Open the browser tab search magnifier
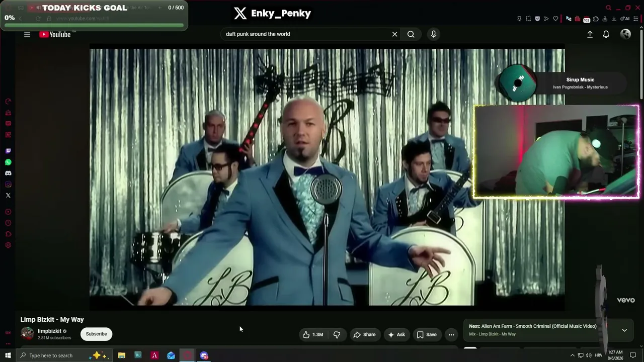Screen dimensions: 644x362 609,8
